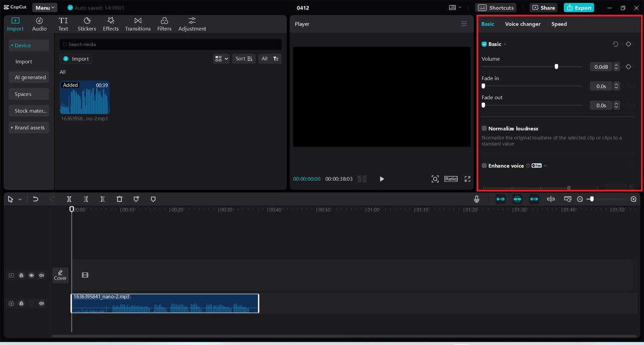
Task: Add keyframe for Volume
Action: point(628,66)
